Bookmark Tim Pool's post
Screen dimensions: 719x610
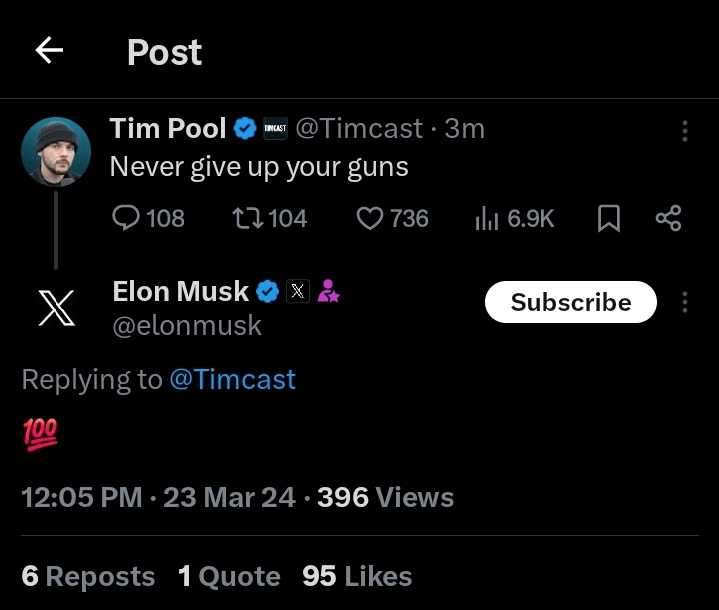[x=608, y=218]
